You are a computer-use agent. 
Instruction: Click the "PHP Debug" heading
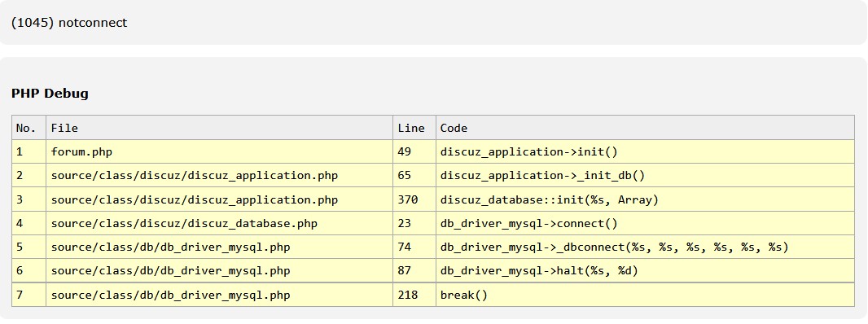(50, 93)
